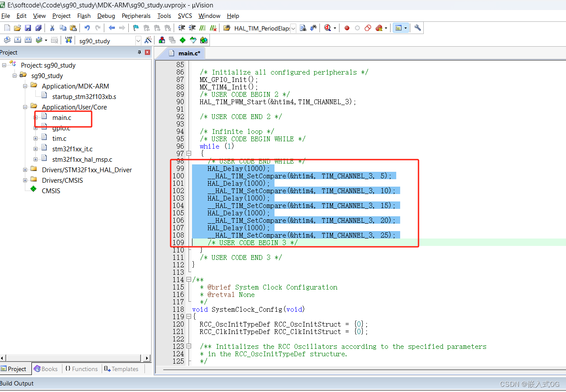
Task: Disable all breakpoints with the double-circle icon
Action: [368, 28]
